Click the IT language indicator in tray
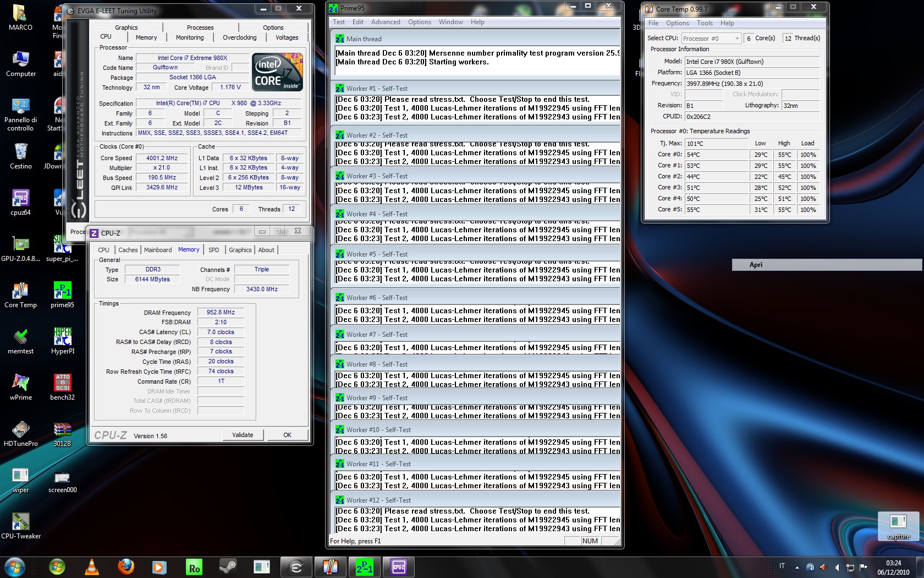Screen dimensions: 924x578 782,566
